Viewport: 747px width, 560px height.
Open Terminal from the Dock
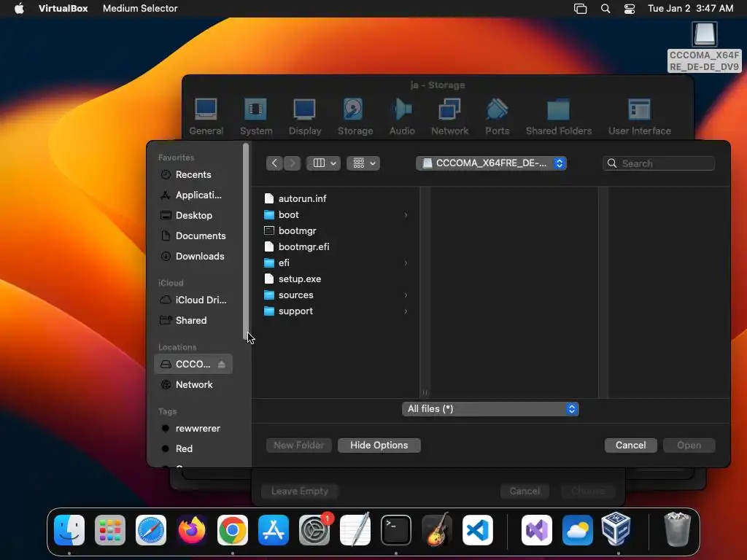point(396,529)
